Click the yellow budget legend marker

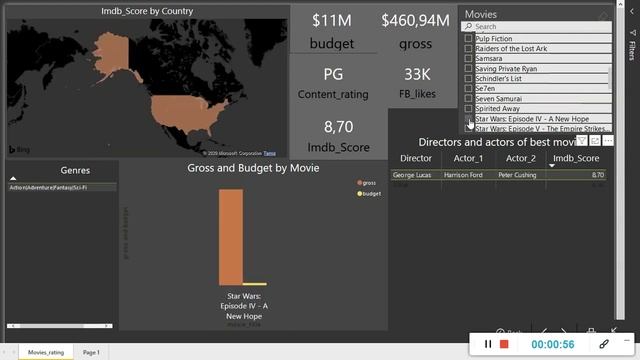click(x=360, y=193)
